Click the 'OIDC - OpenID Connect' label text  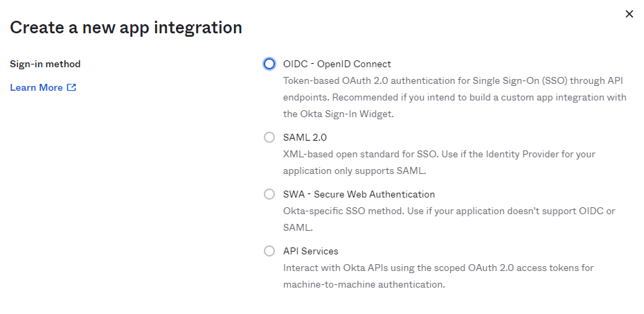point(337,64)
